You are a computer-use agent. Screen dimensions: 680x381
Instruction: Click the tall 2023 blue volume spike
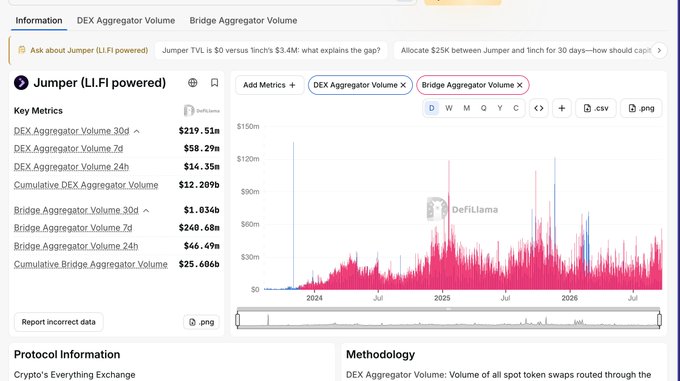coord(293,215)
